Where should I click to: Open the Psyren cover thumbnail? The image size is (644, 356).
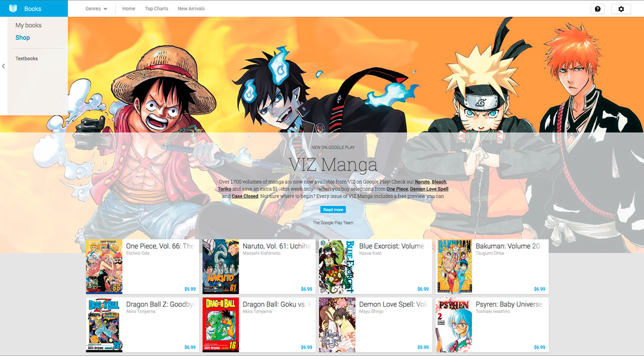pos(454,325)
